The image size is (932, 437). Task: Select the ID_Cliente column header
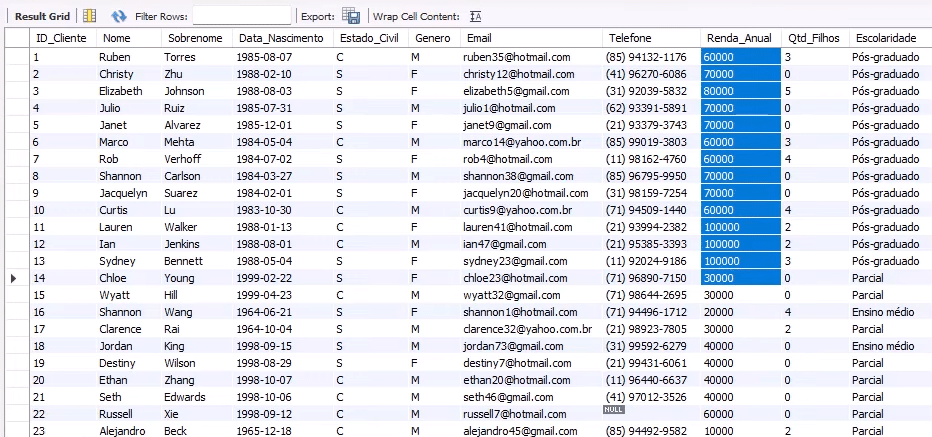coord(61,38)
